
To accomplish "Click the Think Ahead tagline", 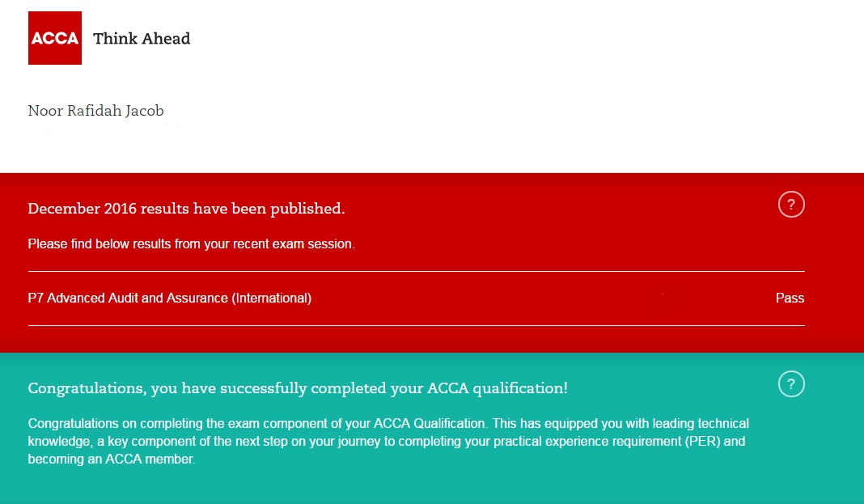I will pyautogui.click(x=142, y=38).
